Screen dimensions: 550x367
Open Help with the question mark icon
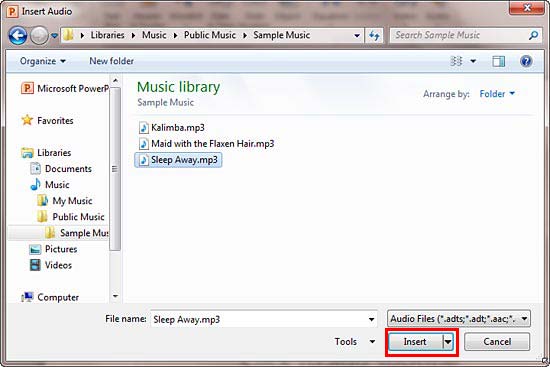coord(526,61)
